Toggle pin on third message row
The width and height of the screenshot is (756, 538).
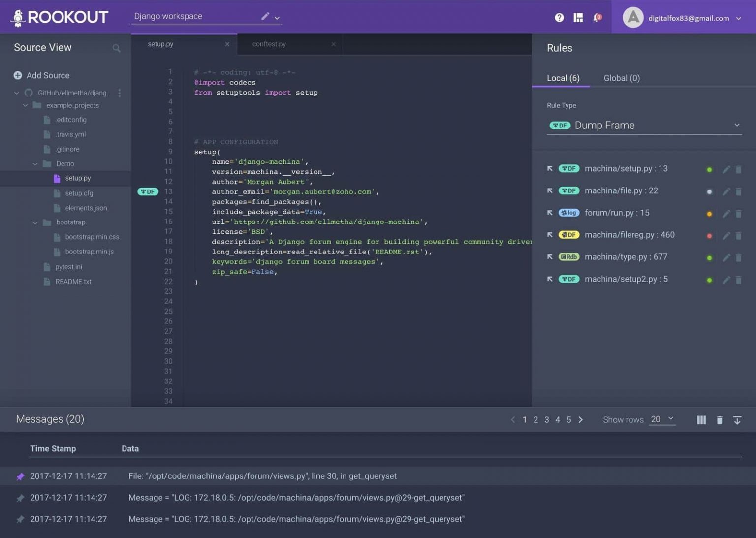[x=20, y=519]
